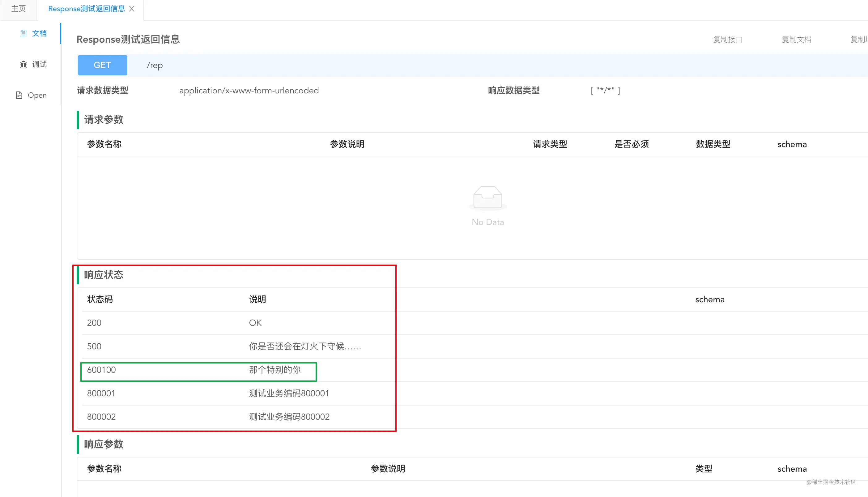This screenshot has height=497, width=868.
Task: Click status code 600100 cell
Action: (x=101, y=370)
